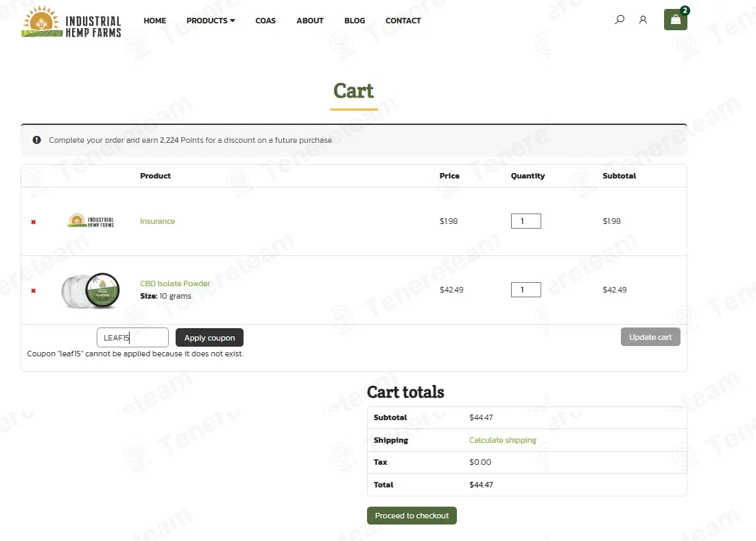This screenshot has width=756, height=541.
Task: Open the About page
Action: (x=310, y=21)
